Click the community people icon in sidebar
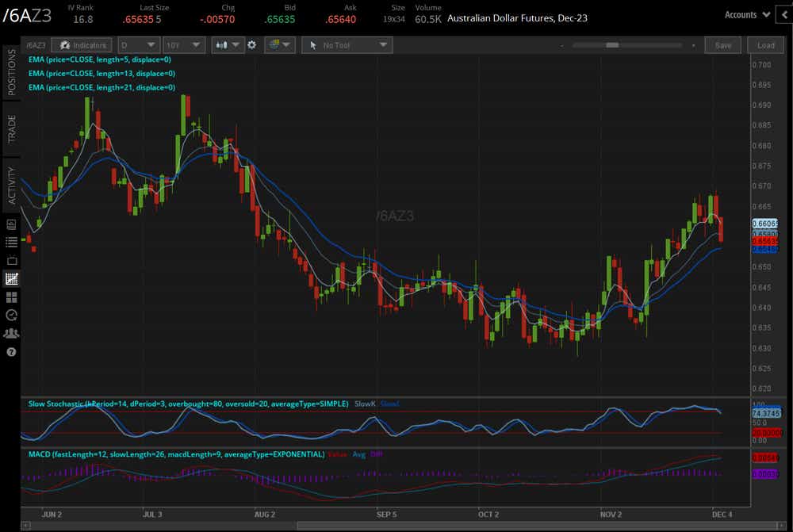 click(11, 333)
